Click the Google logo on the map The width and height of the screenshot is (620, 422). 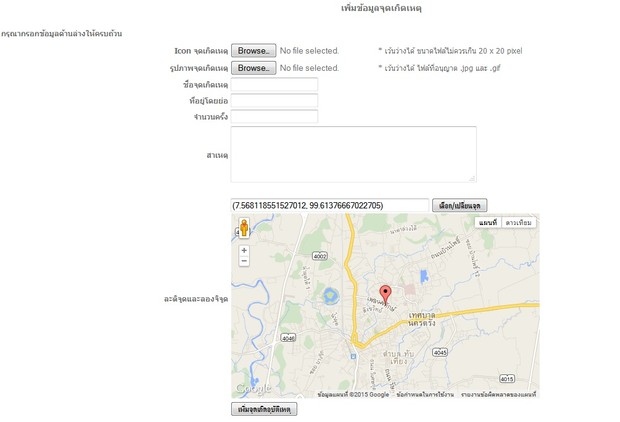point(253,389)
